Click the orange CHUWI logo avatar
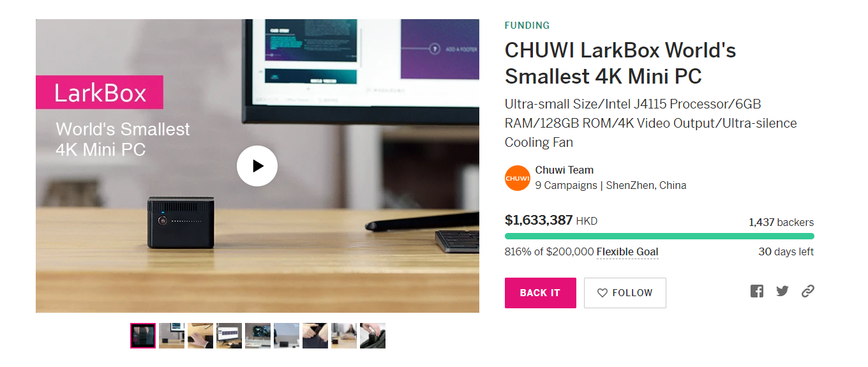This screenshot has height=367, width=868. [518, 178]
